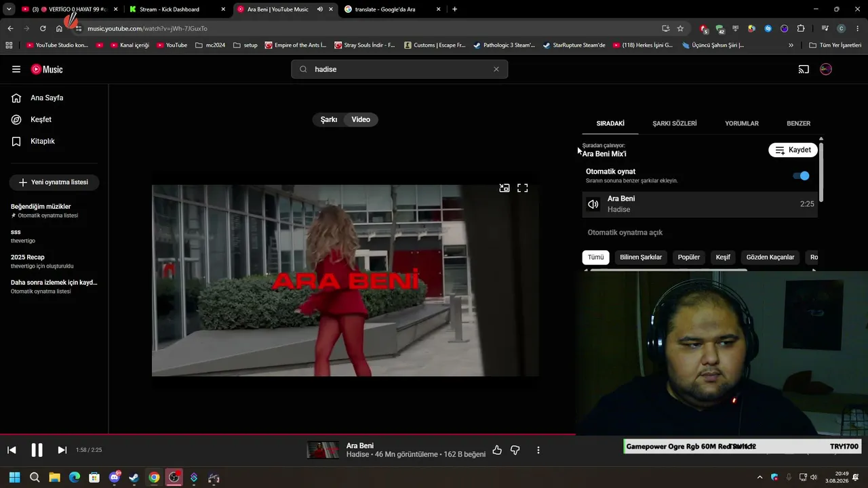
Task: Focus the search field containing 'hadise'
Action: (x=399, y=69)
